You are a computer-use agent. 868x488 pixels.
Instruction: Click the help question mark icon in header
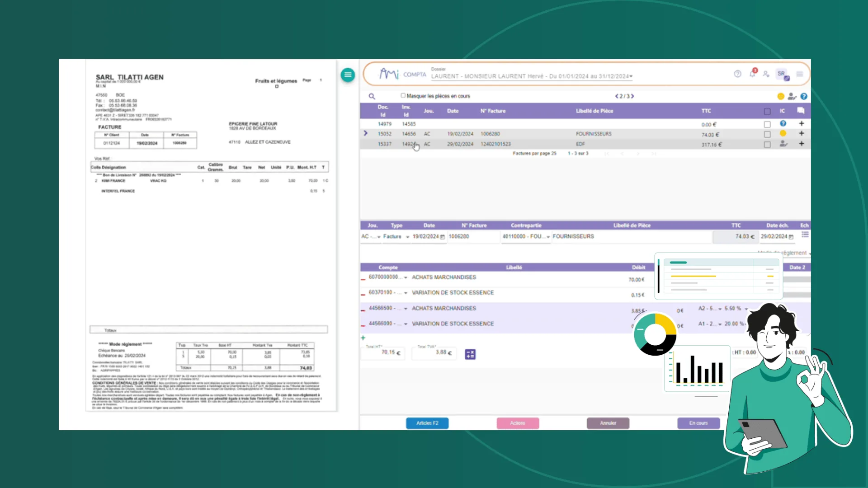click(x=737, y=74)
